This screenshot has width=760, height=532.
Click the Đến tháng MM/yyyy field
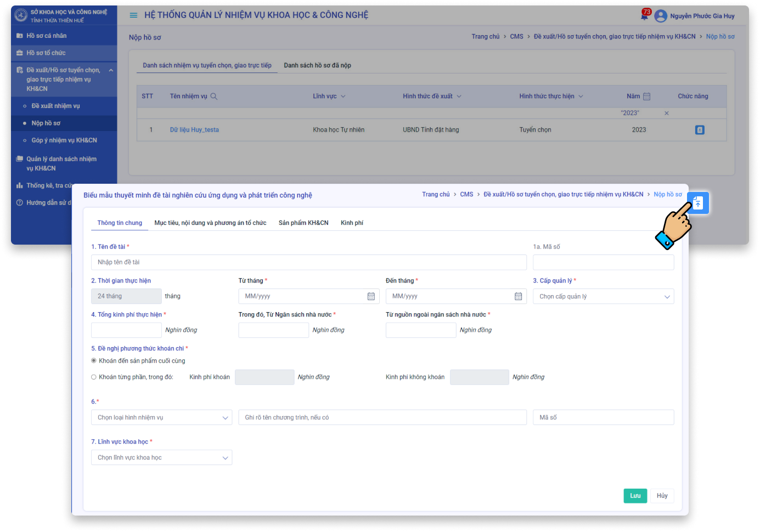tap(456, 296)
